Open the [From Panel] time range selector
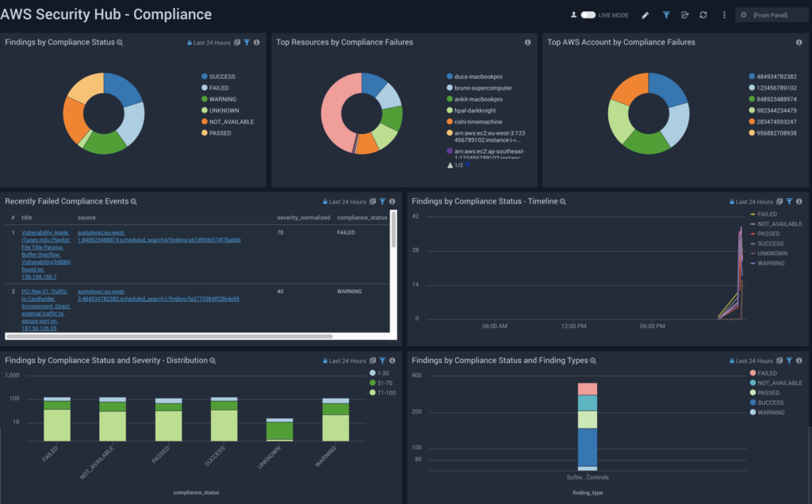 [772, 15]
